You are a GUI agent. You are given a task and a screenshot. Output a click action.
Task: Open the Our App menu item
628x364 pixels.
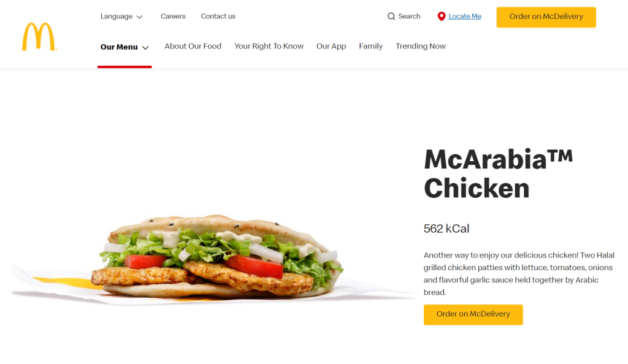click(x=331, y=47)
